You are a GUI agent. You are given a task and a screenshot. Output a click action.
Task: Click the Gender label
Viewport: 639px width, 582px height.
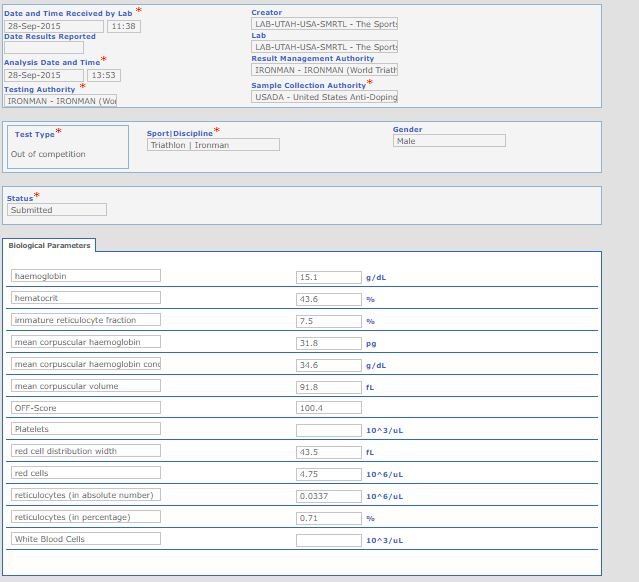pyautogui.click(x=408, y=130)
